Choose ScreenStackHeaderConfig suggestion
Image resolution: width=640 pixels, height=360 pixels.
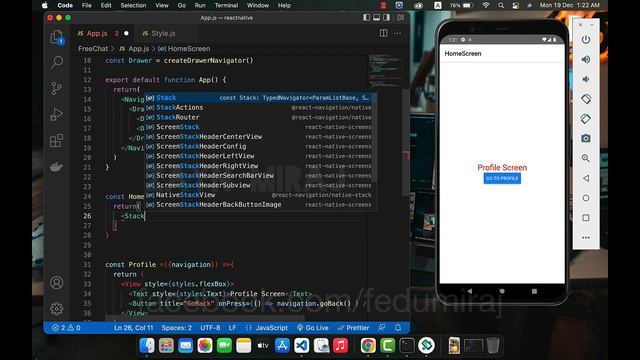[x=261, y=146]
